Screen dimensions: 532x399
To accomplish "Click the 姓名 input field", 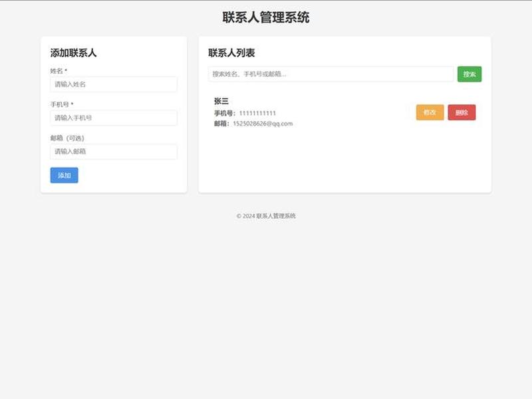I will pyautogui.click(x=114, y=84).
